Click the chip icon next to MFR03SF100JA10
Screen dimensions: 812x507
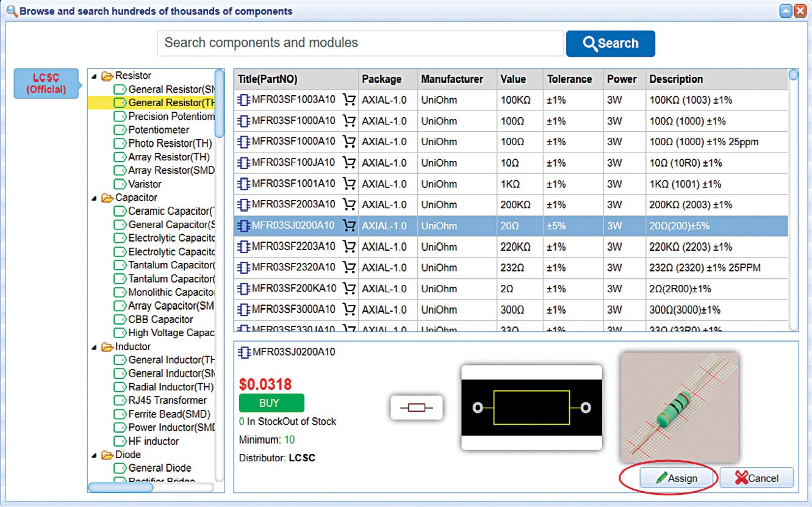click(243, 163)
